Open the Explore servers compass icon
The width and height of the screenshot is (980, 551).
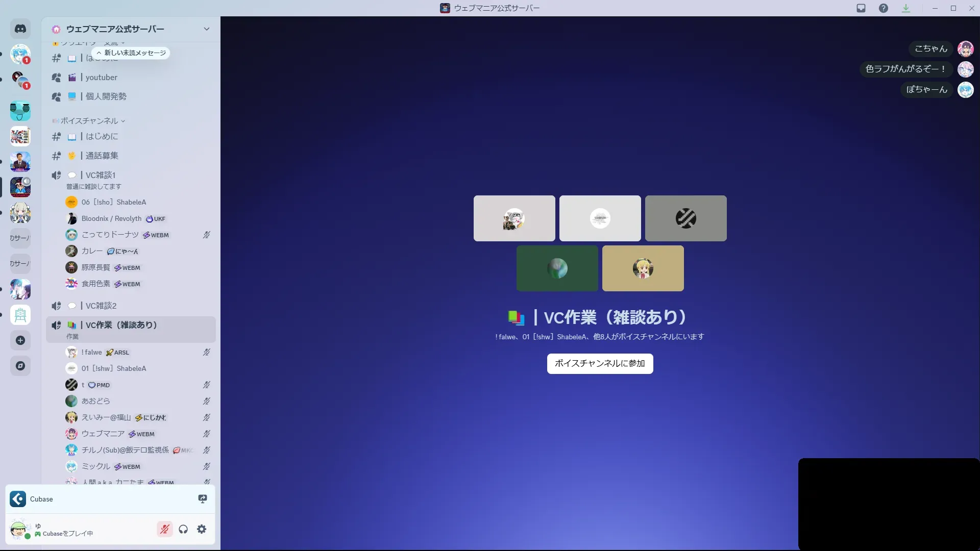[x=20, y=366]
